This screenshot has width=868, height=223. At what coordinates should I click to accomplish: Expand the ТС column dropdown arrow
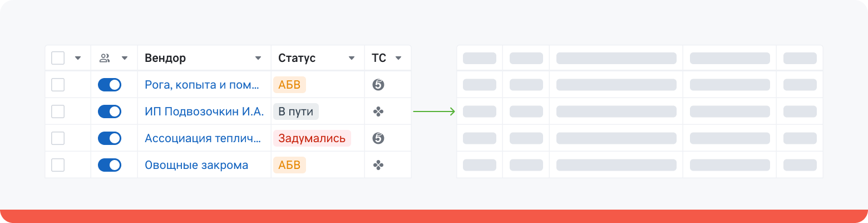(398, 58)
